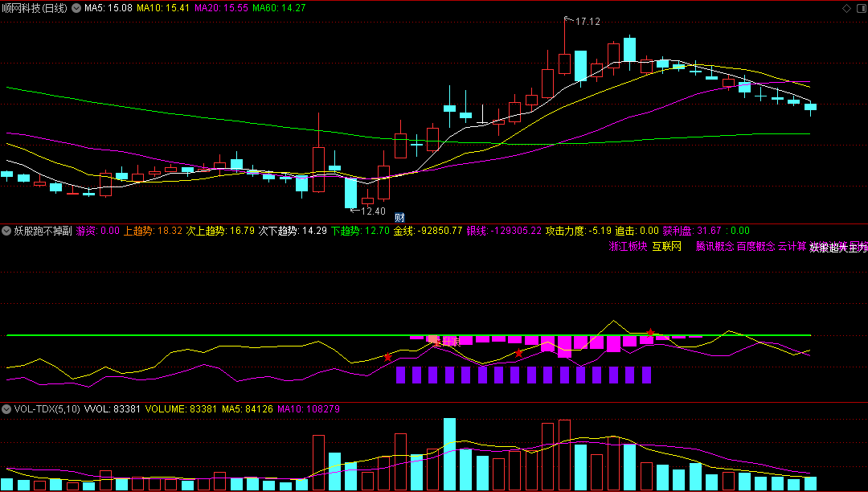Click the red star above the green baseline
Screen dimensions: 868x492
[x=651, y=333]
